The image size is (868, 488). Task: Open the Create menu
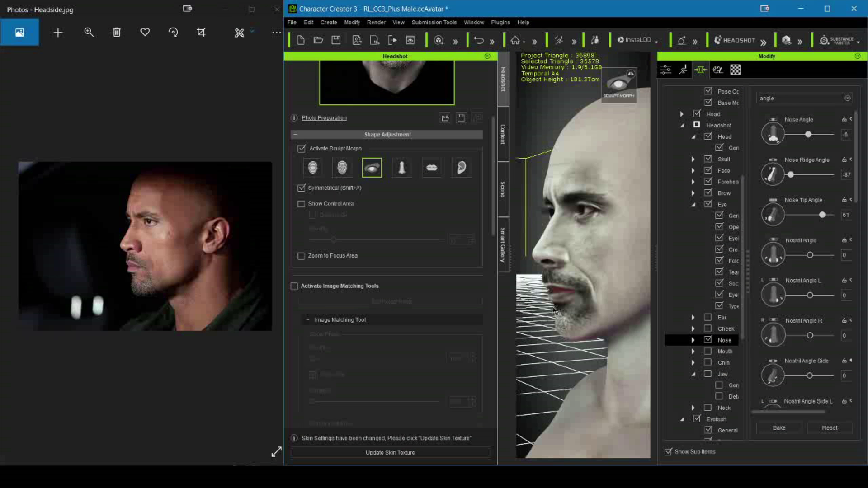pos(329,22)
